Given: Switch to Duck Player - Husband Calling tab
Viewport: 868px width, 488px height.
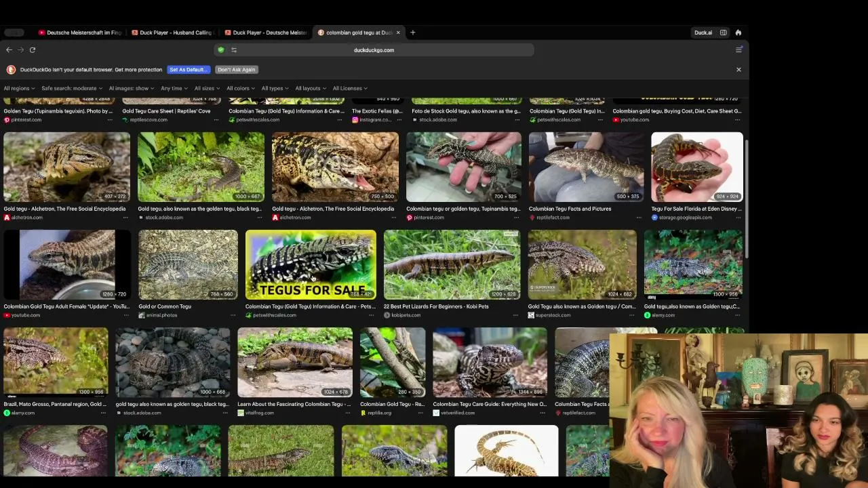Looking at the screenshot, I should [173, 33].
